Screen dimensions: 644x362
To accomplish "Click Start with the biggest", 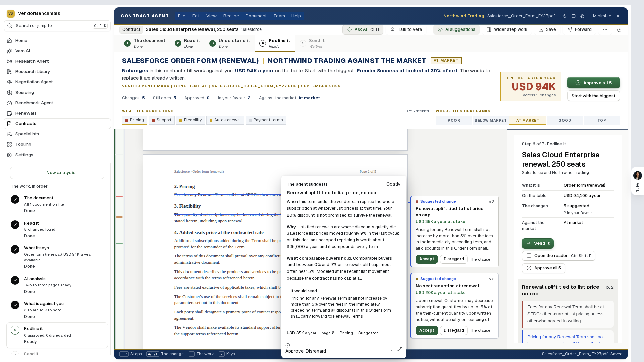I will pos(593,96).
